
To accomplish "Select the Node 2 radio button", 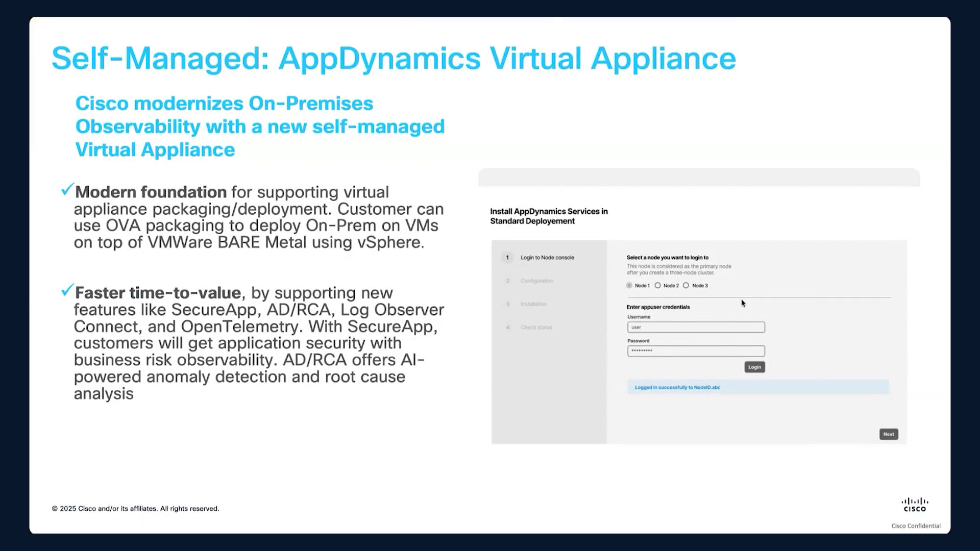I will (658, 286).
